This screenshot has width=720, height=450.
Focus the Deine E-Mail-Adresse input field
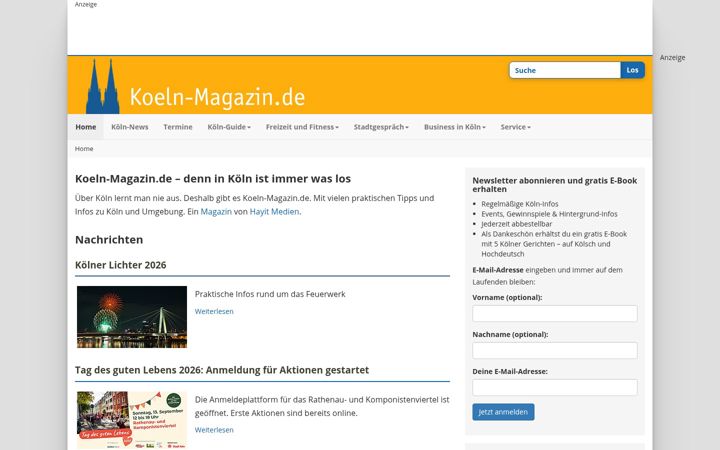click(x=555, y=388)
